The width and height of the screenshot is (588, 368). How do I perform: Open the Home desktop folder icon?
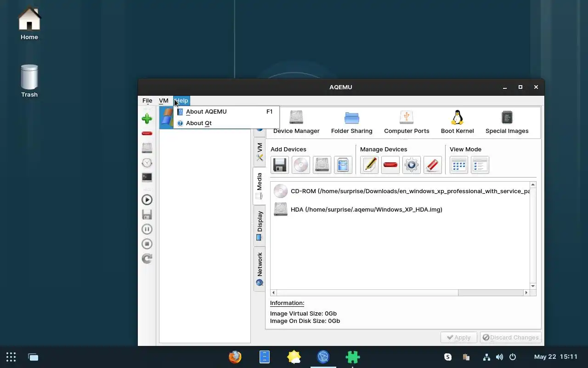tap(29, 24)
